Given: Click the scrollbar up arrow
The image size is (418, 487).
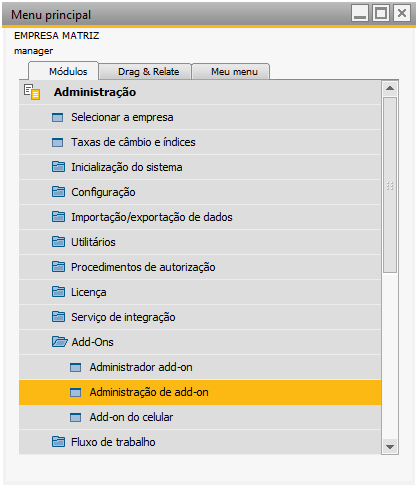Looking at the screenshot, I should (390, 88).
